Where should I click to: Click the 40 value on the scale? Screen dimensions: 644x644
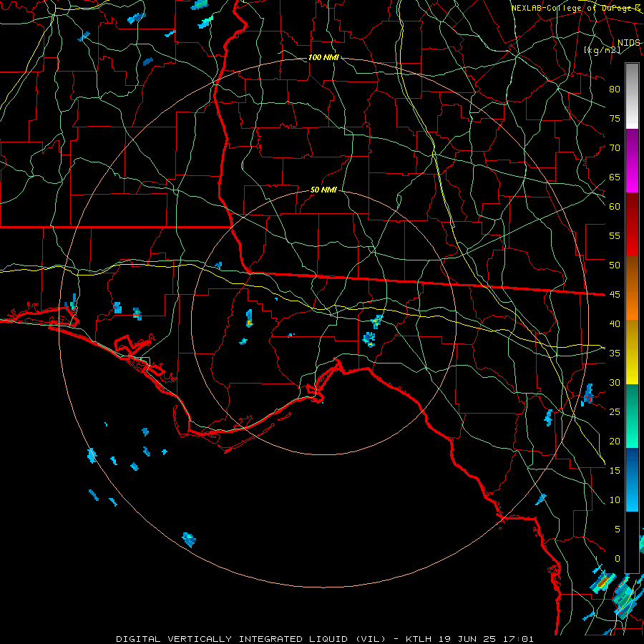(615, 323)
